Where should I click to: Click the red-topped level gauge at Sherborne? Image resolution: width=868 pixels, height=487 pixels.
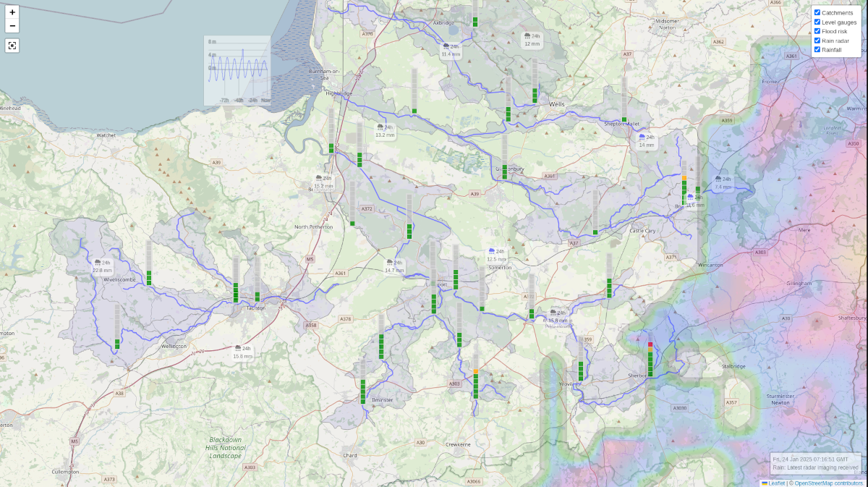coord(650,360)
